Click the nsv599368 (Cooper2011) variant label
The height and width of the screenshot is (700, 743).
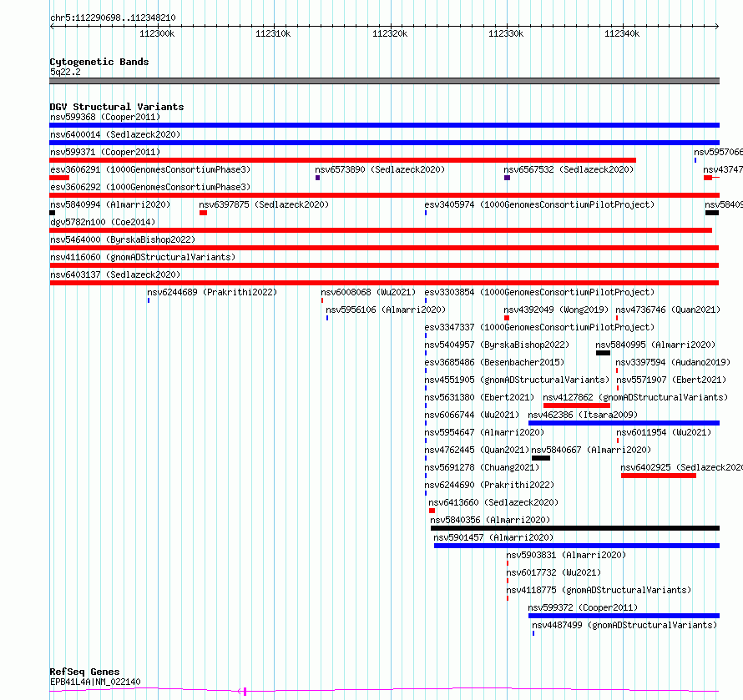pos(105,117)
